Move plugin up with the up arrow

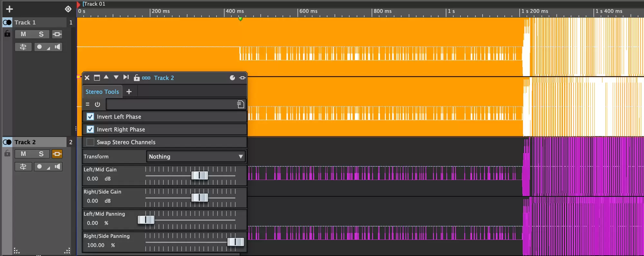(106, 77)
